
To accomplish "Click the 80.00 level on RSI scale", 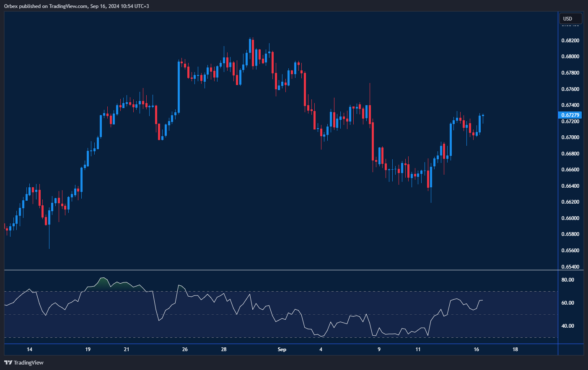I will pos(567,280).
